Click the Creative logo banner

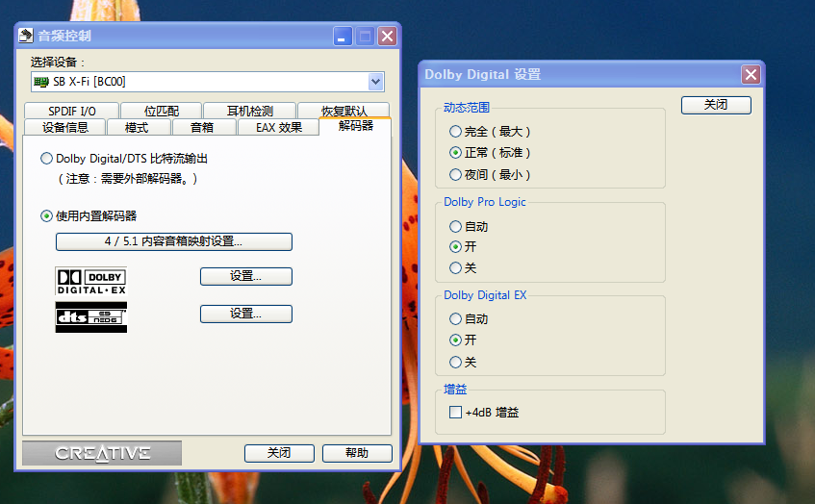pos(102,453)
